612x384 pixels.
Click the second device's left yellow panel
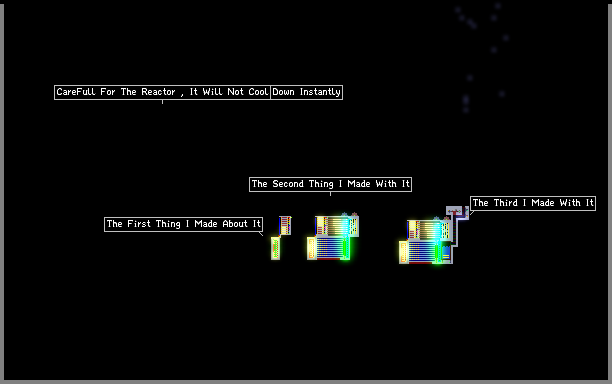tap(311, 248)
